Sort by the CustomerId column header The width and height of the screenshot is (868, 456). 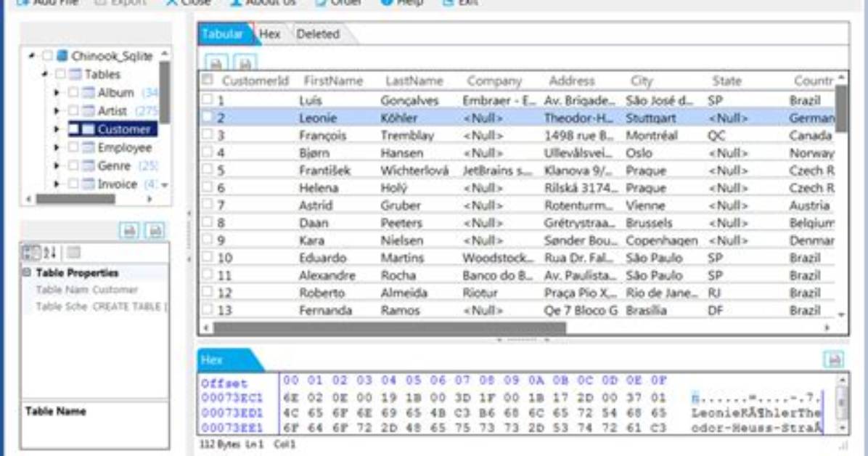pos(255,81)
